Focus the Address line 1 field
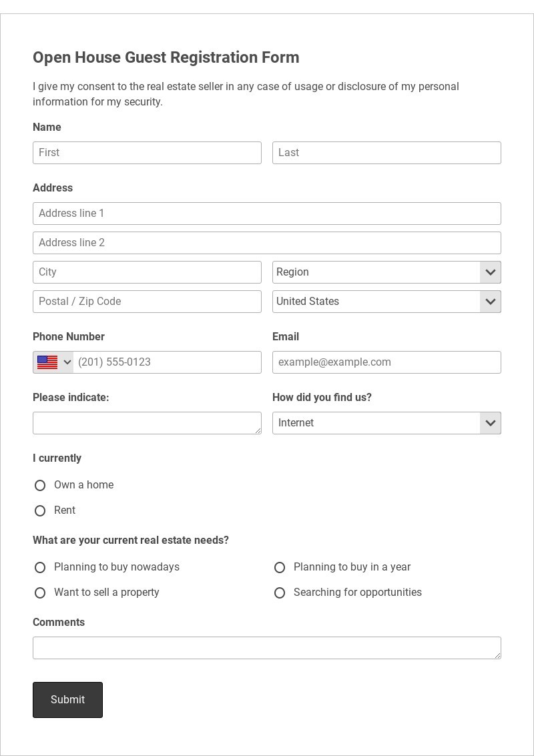 click(x=267, y=214)
